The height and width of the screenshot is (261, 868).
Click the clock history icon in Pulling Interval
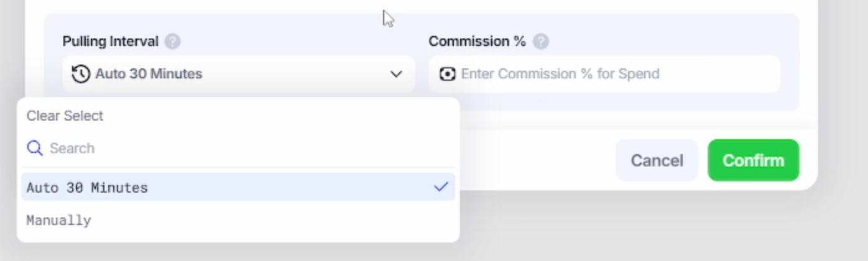tap(81, 74)
